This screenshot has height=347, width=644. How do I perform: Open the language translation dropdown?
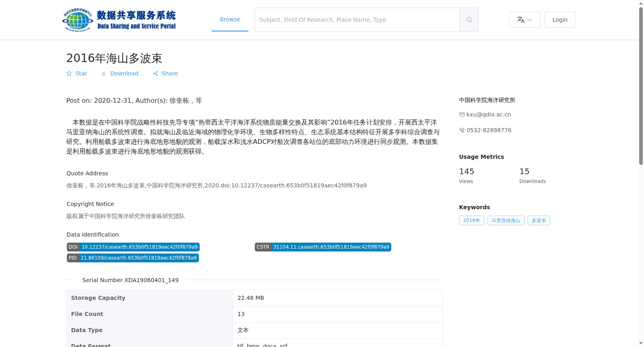(x=524, y=20)
